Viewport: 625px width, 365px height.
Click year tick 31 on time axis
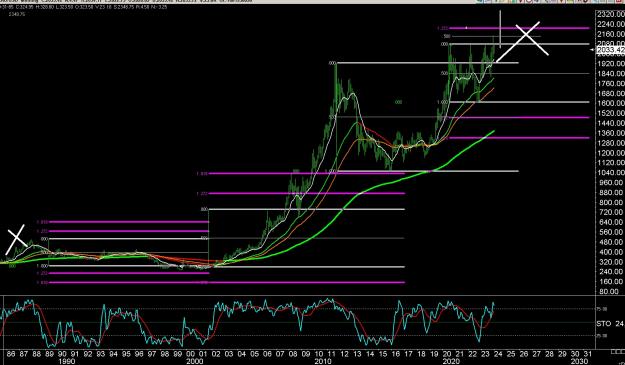[x=588, y=353]
